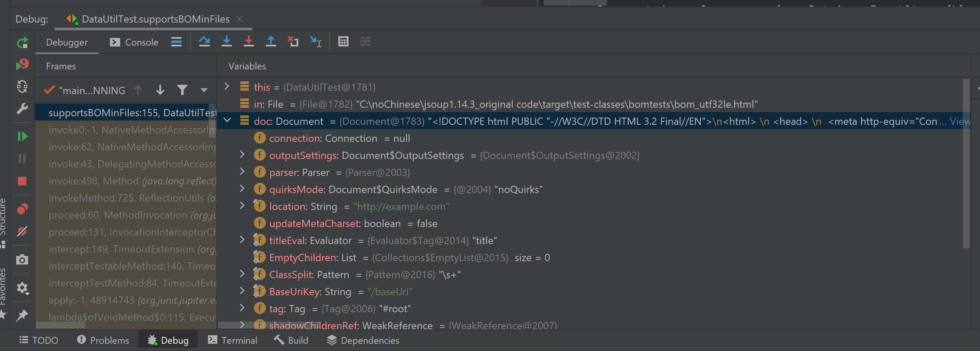Image resolution: width=980 pixels, height=351 pixels.
Task: Click the Trace Current Stream Chain icon
Action: pos(366,41)
